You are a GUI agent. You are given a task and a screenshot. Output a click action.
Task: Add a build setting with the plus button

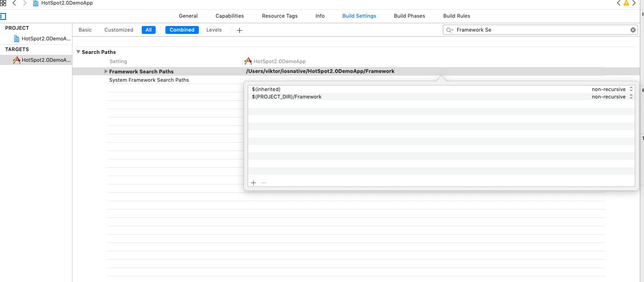[x=239, y=30]
